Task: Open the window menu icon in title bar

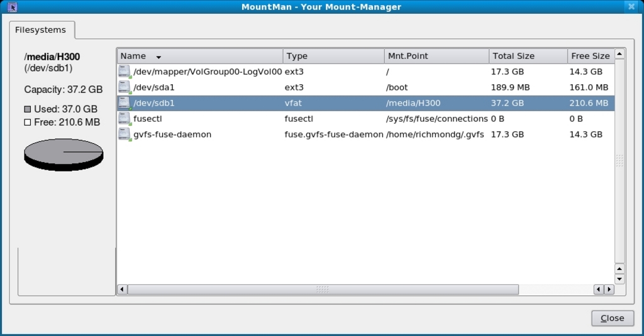Action: 13,7
